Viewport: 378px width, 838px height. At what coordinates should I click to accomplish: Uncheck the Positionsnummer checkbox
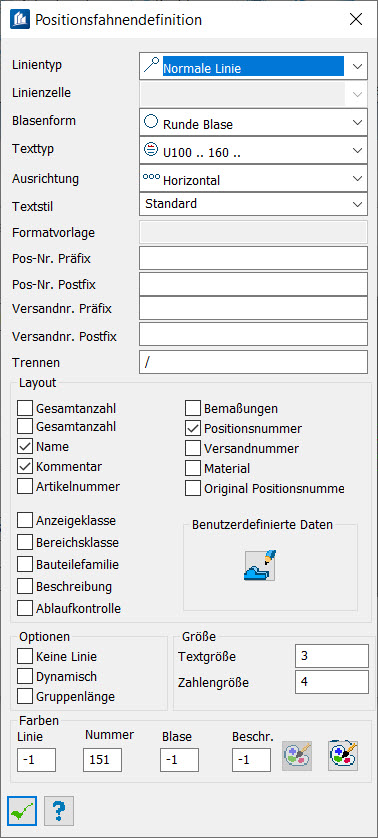(x=192, y=429)
